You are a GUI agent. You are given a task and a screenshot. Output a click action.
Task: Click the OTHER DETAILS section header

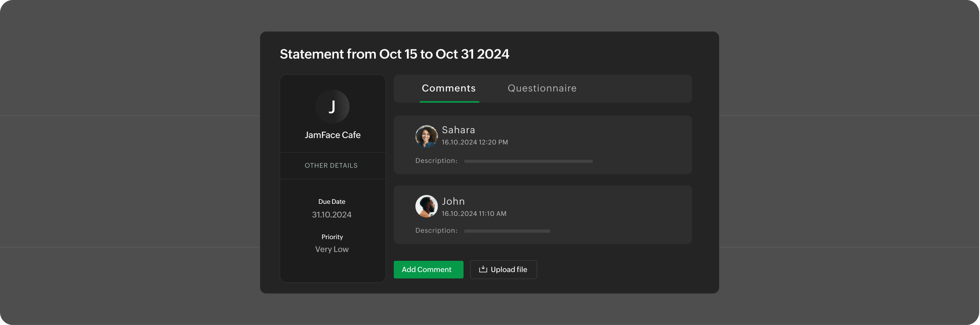pos(331,165)
